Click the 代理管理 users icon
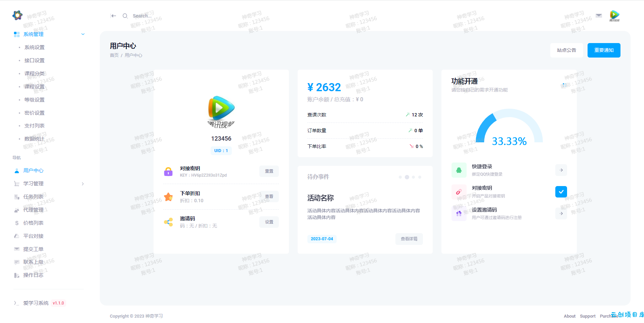The width and height of the screenshot is (644, 323). [17, 210]
